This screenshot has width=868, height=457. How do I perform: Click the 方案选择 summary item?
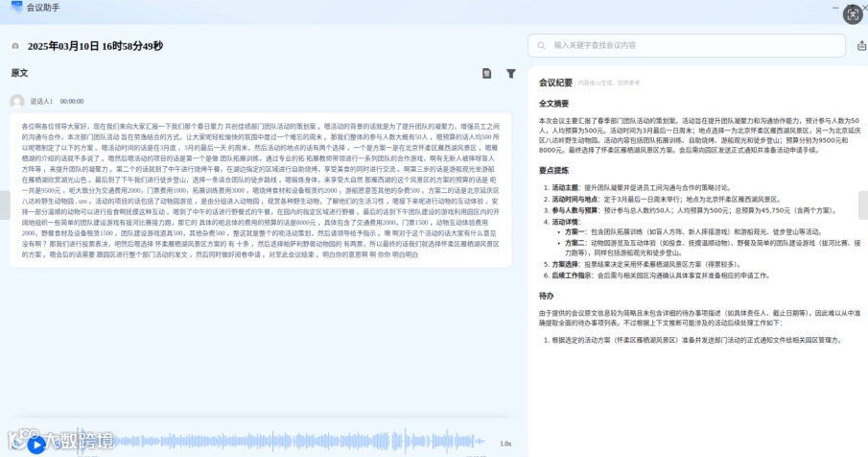pos(643,264)
